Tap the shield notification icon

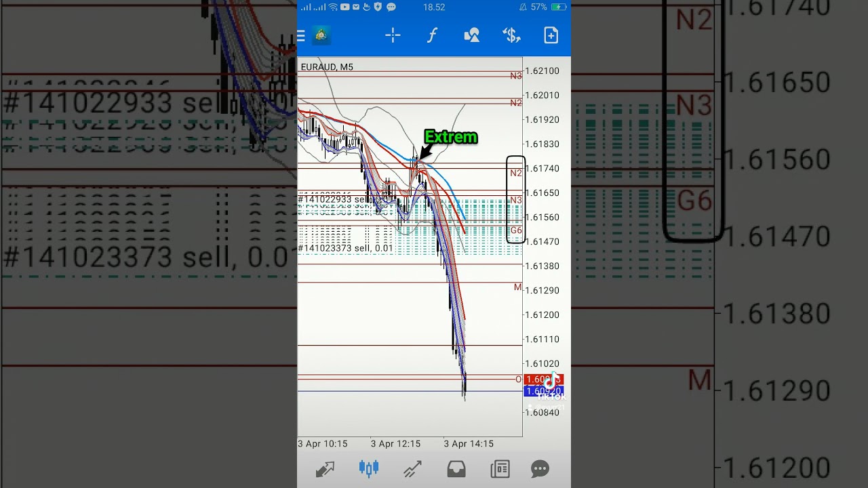[x=378, y=7]
